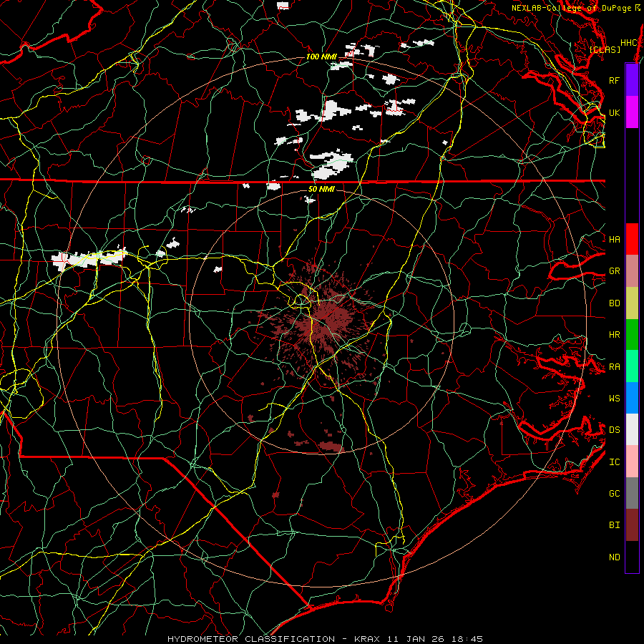Click the KRAX radar site identifier

click(x=367, y=639)
